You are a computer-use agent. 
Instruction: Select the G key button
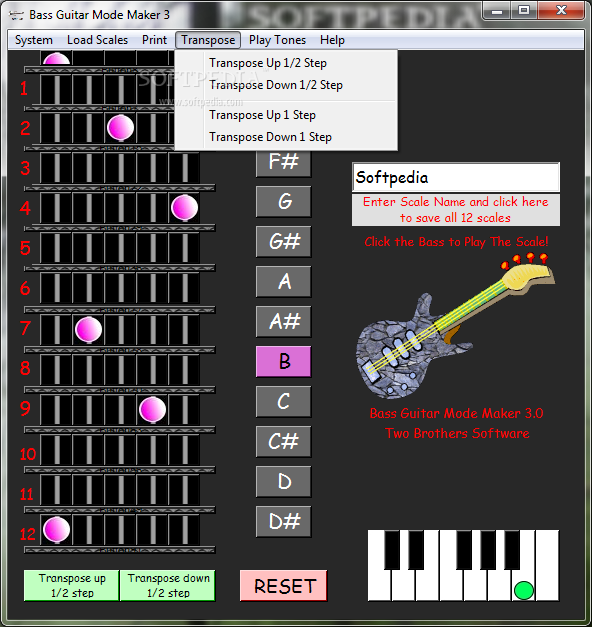tap(284, 202)
